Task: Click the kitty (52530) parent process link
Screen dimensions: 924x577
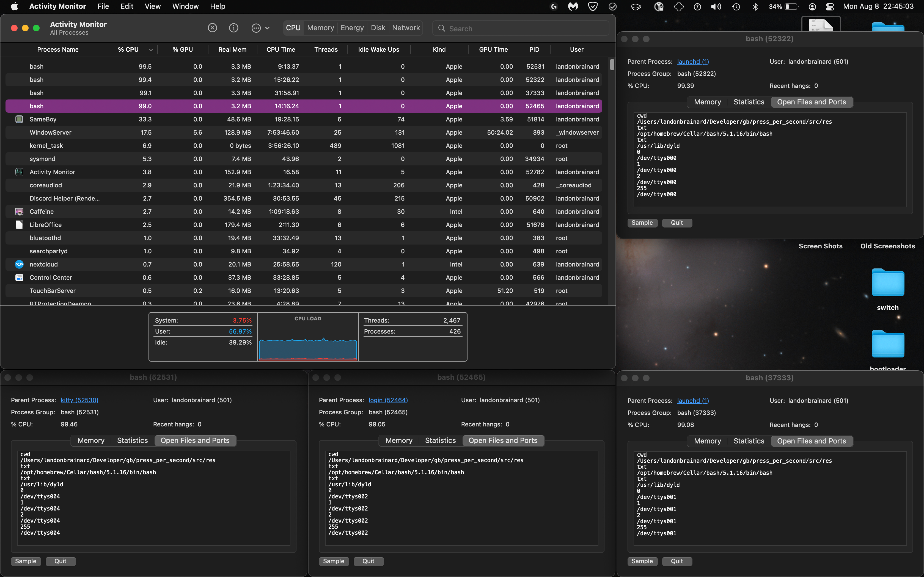Action: 79,400
